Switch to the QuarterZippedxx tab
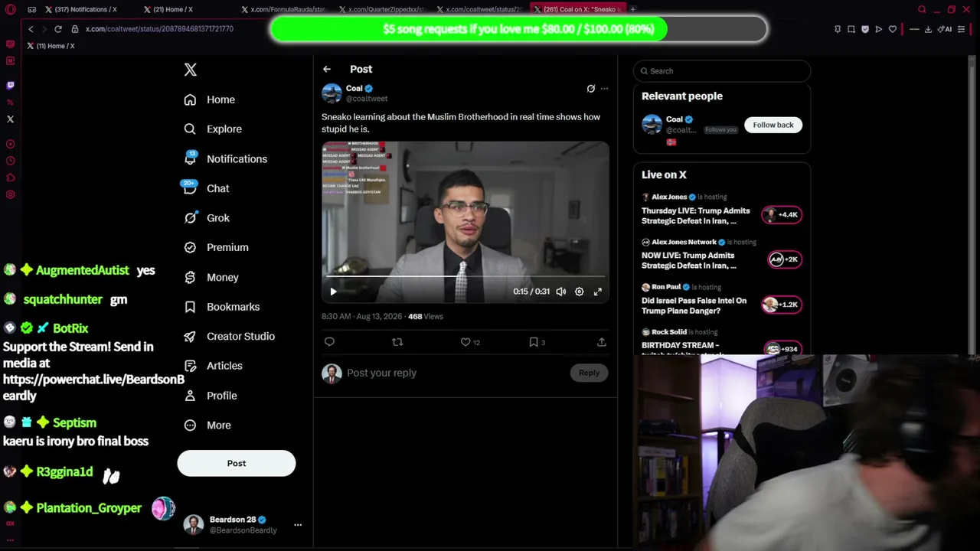This screenshot has height=551, width=980. (x=381, y=9)
